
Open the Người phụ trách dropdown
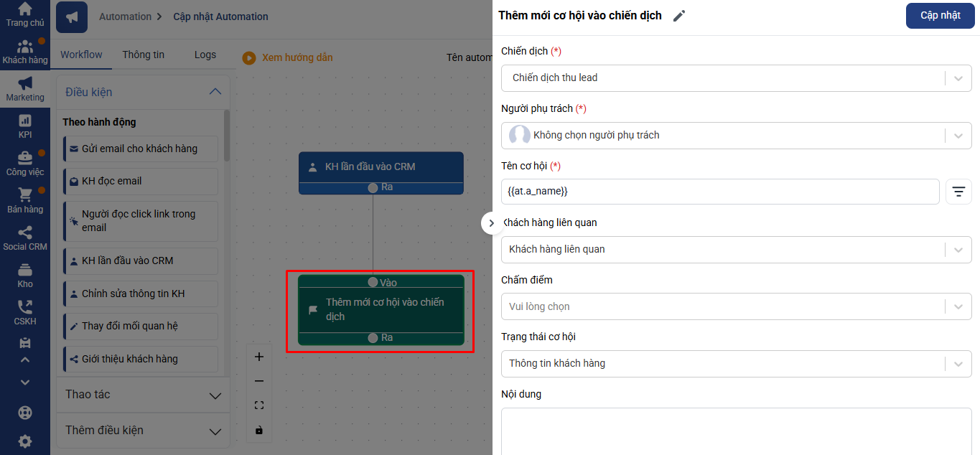(736, 135)
